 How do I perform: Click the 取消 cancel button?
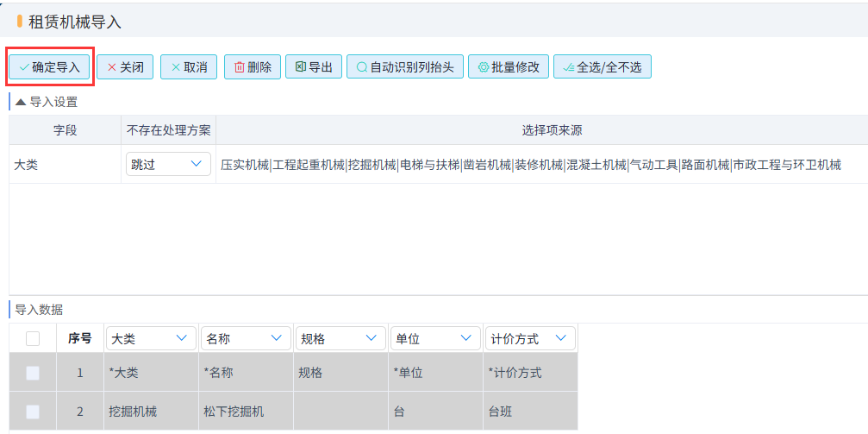tap(189, 67)
